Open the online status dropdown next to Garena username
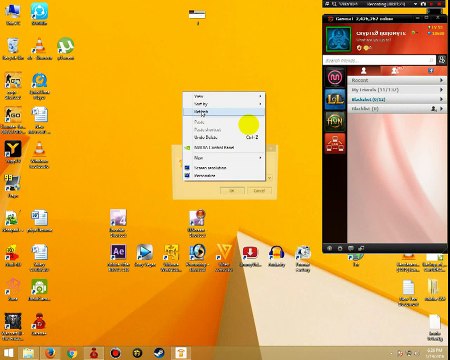This screenshot has height=360, width=450. point(414,33)
